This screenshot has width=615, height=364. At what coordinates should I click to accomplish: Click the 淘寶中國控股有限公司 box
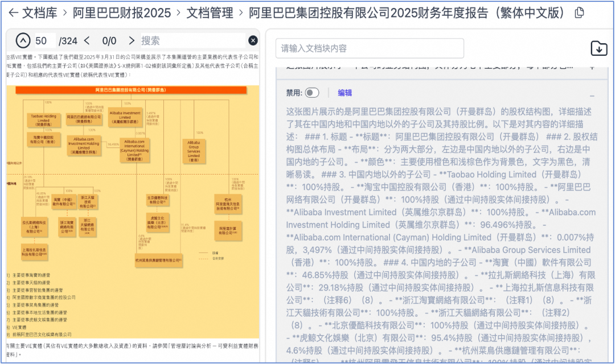coord(43,139)
